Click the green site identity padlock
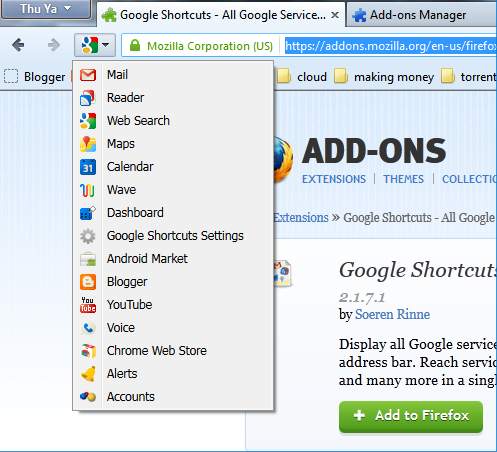The height and width of the screenshot is (452, 497). 135,45
